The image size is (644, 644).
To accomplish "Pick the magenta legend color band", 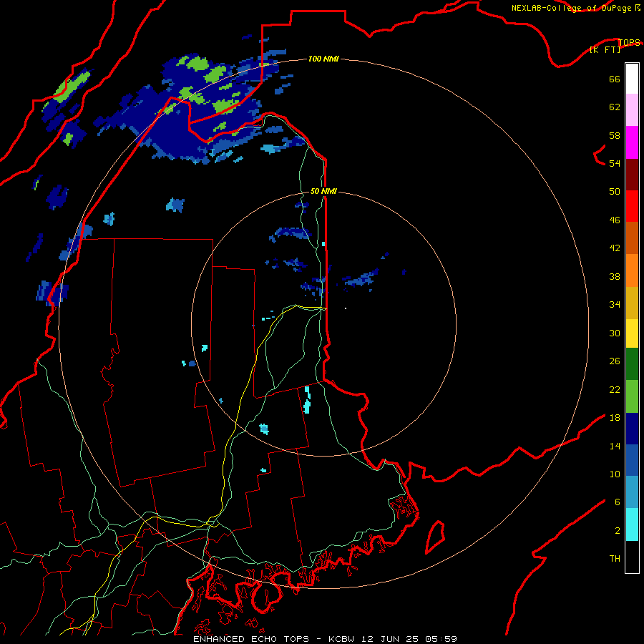I will [632, 142].
